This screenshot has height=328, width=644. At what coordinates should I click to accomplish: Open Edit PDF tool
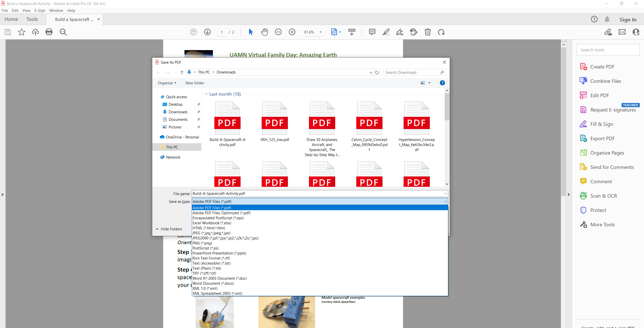[599, 95]
